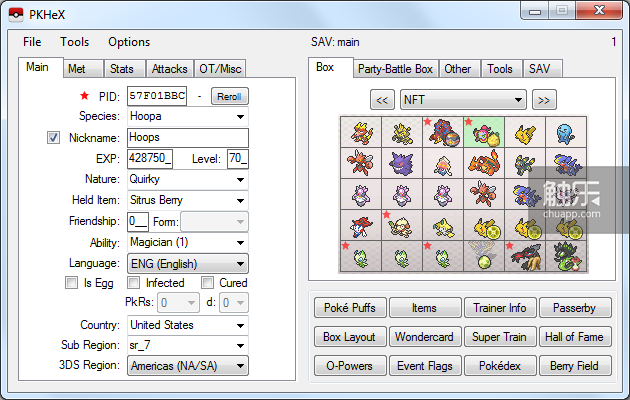Select the Charizard sprite in the box
Viewport: 630px width, 400px height.
pos(484,163)
